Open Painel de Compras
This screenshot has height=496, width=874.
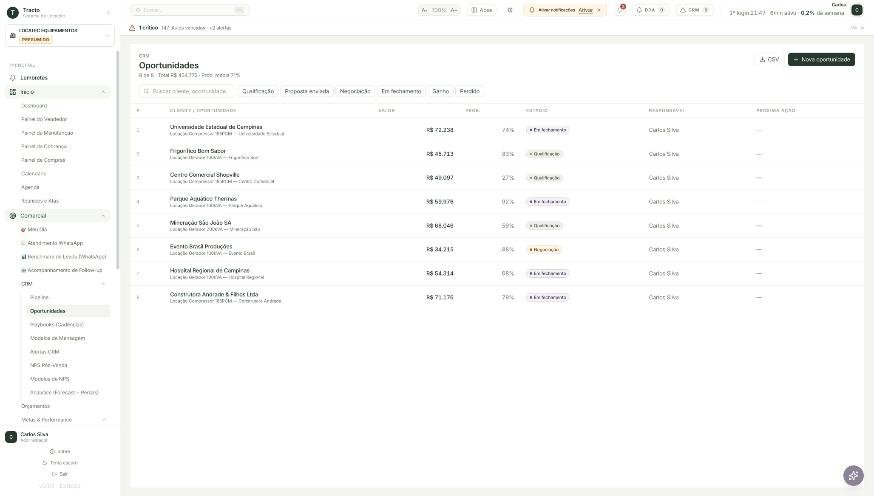[43, 160]
